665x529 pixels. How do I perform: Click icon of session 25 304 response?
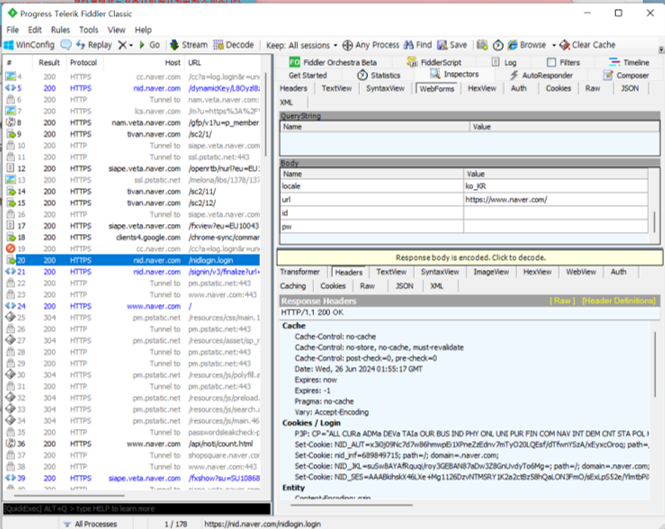coord(10,317)
